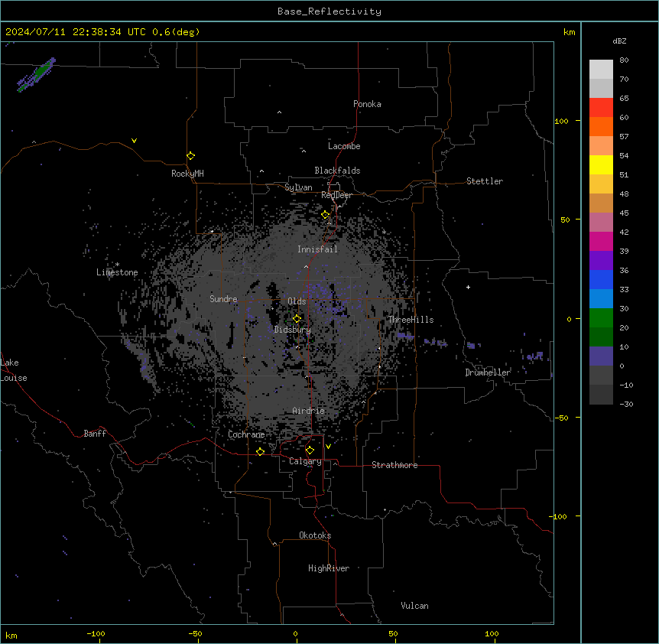Click the -100 km label on bottom axis
The width and height of the screenshot is (659, 644).
pyautogui.click(x=96, y=633)
